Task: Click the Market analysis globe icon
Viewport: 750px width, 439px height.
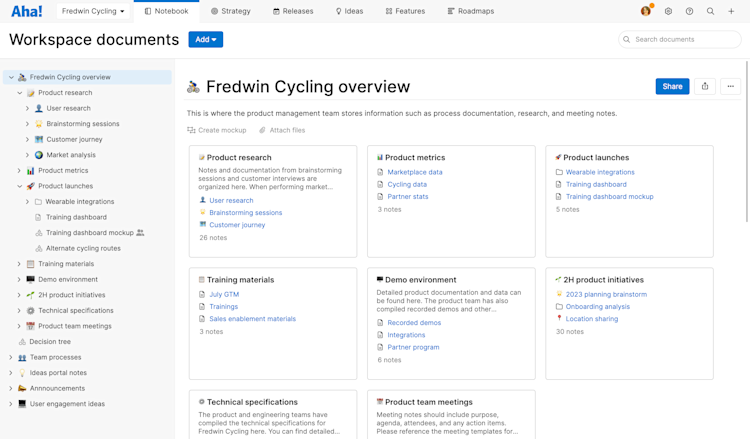Action: 39,155
